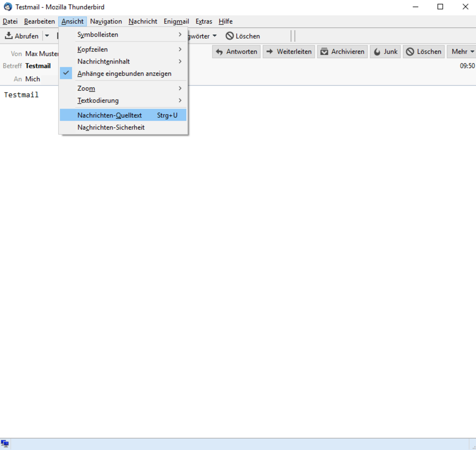476x450 pixels.
Task: Click the message body text Testmail
Action: (x=21, y=95)
